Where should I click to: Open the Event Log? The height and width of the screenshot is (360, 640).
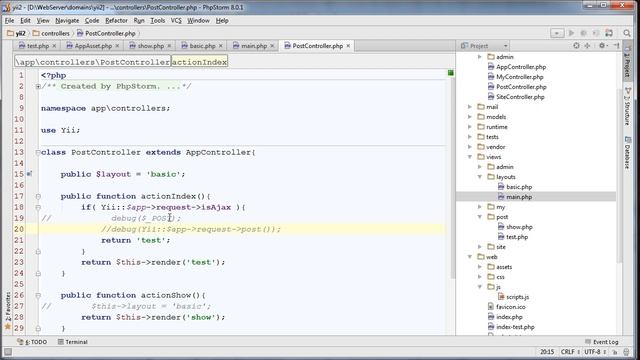(x=602, y=342)
